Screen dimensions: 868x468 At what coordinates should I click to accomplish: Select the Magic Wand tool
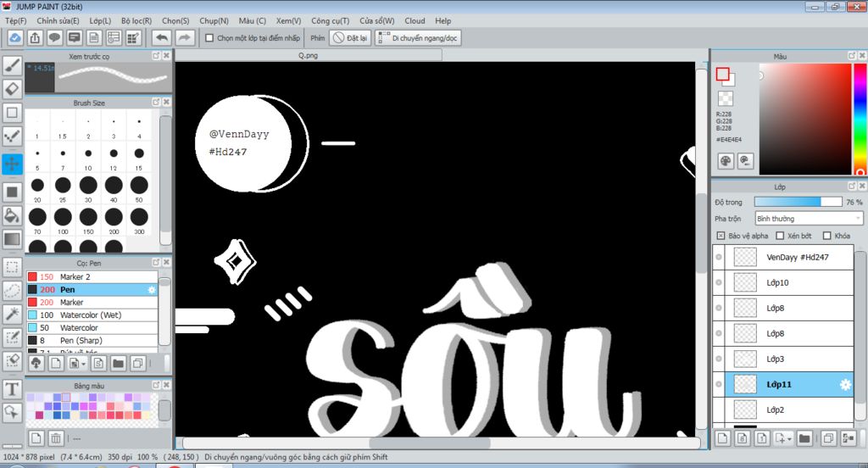[x=12, y=314]
